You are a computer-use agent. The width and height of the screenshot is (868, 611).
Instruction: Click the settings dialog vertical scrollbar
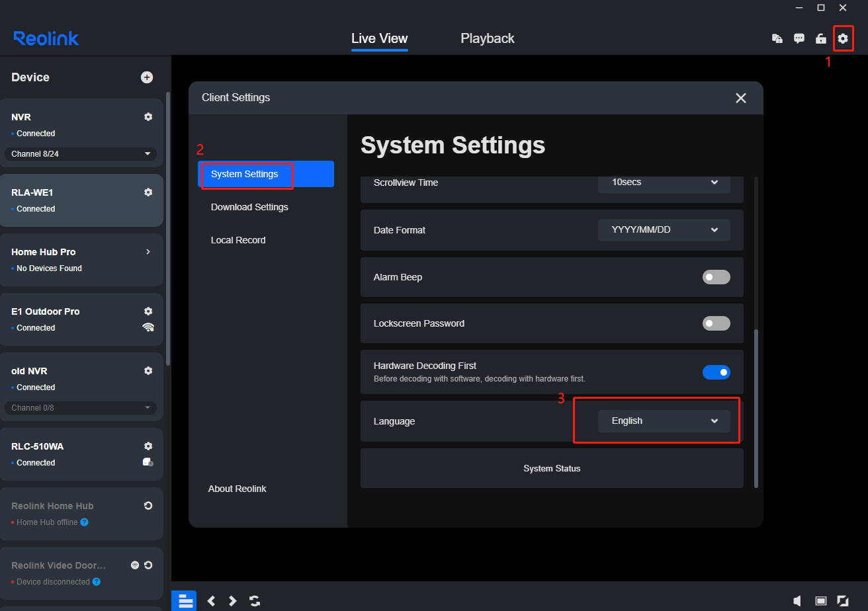tap(756, 408)
